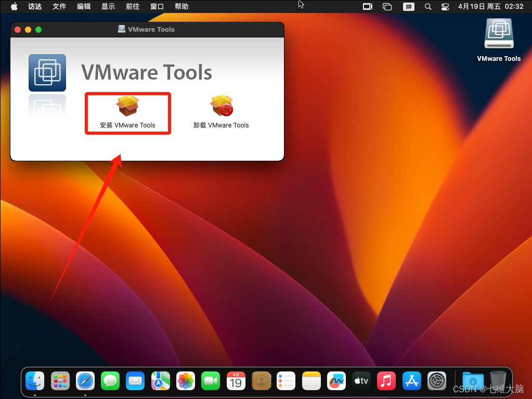This screenshot has width=532, height=399.
Task: Open Music from the Dock
Action: tap(386, 381)
